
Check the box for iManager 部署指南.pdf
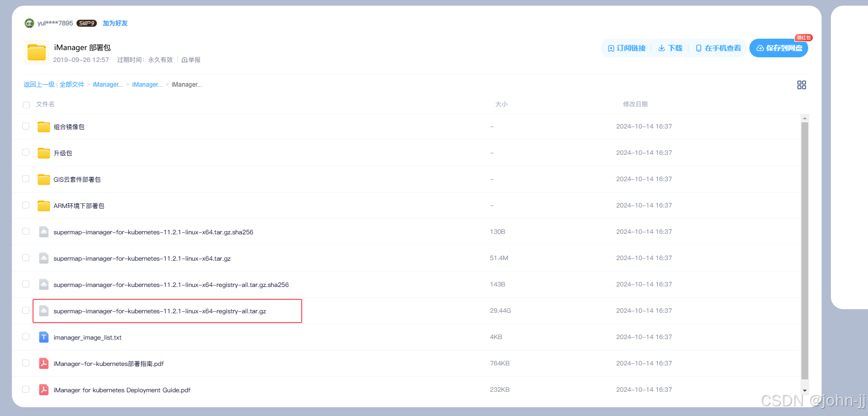tap(26, 363)
